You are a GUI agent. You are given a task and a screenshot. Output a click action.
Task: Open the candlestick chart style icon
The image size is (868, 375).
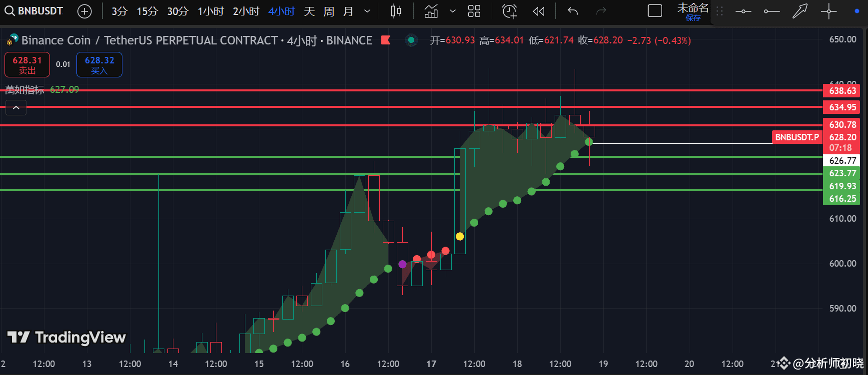pos(396,11)
